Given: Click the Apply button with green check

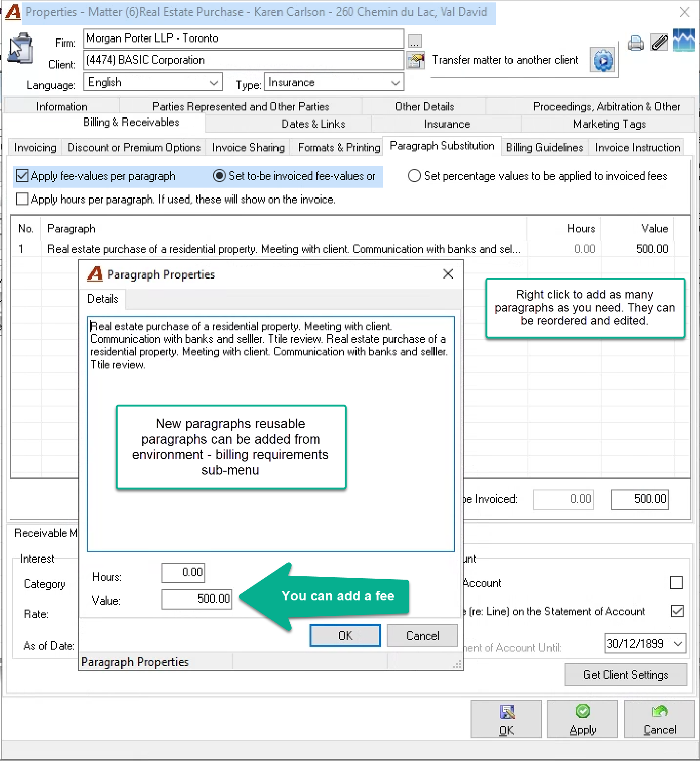Looking at the screenshot, I should (x=583, y=720).
